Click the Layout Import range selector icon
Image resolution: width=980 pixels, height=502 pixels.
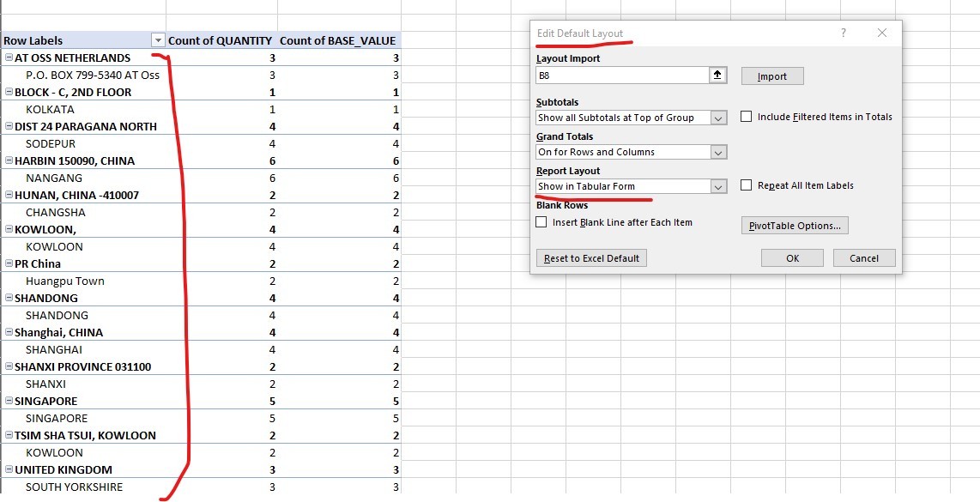point(717,76)
